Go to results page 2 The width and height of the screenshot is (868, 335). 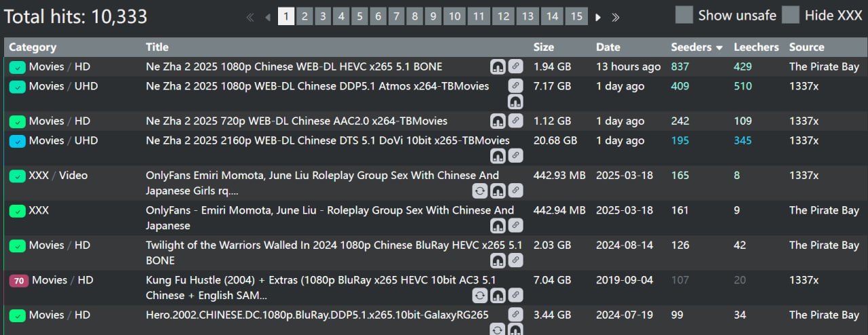(305, 16)
